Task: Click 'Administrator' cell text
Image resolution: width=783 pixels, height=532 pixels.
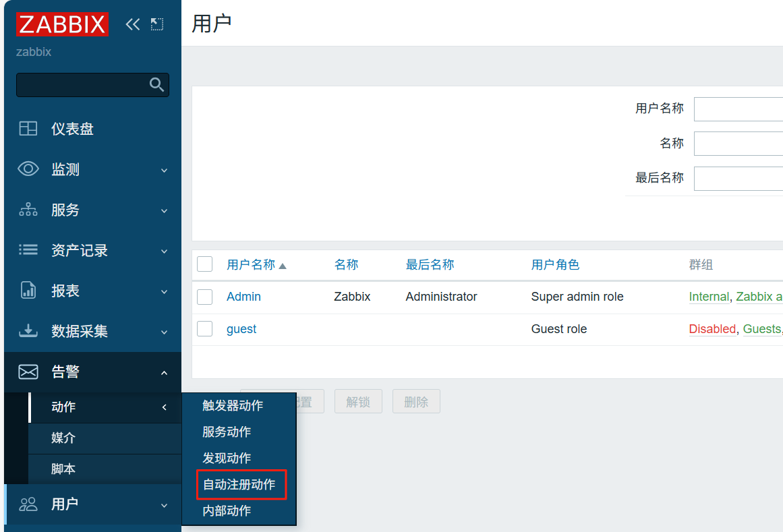Action: tap(442, 297)
